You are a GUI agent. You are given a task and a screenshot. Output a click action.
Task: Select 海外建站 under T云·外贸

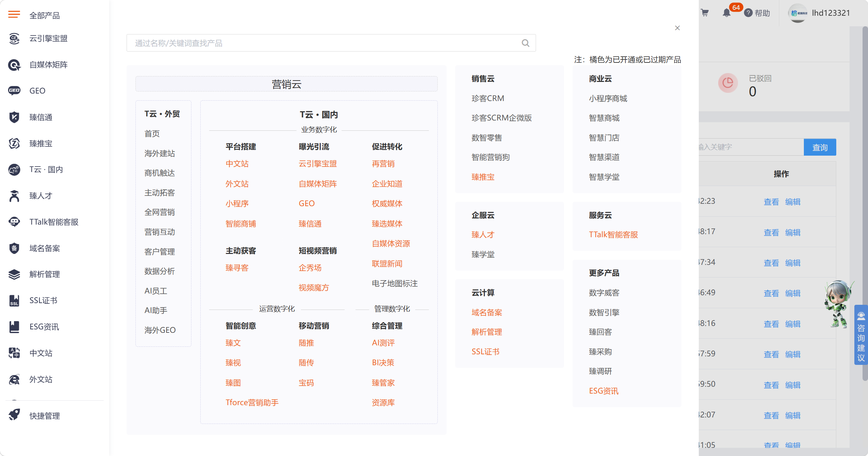click(159, 153)
